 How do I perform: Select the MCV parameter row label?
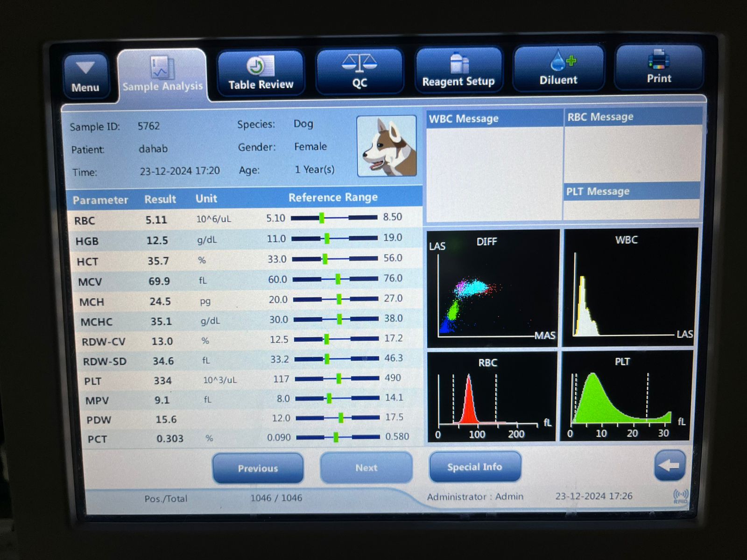pyautogui.click(x=90, y=282)
